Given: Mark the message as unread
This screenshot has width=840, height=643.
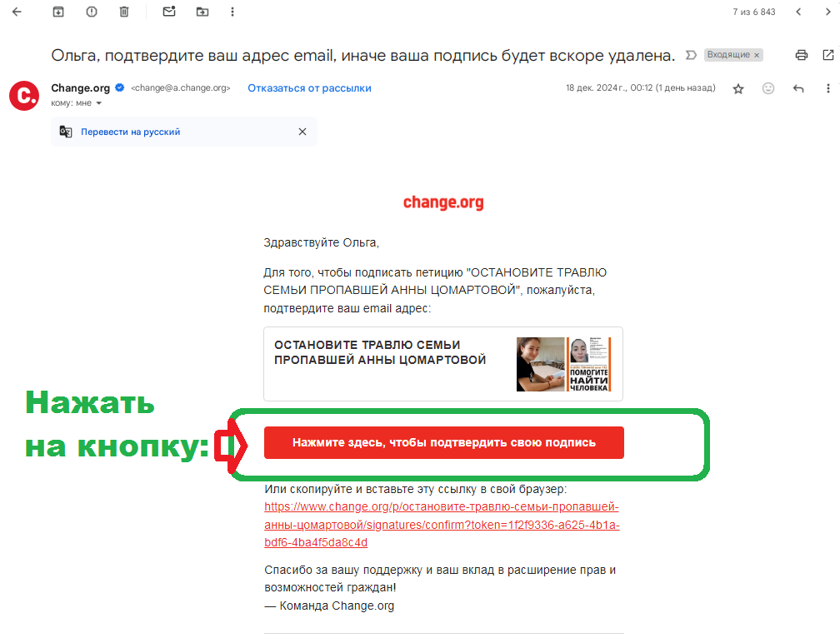Looking at the screenshot, I should [x=169, y=12].
